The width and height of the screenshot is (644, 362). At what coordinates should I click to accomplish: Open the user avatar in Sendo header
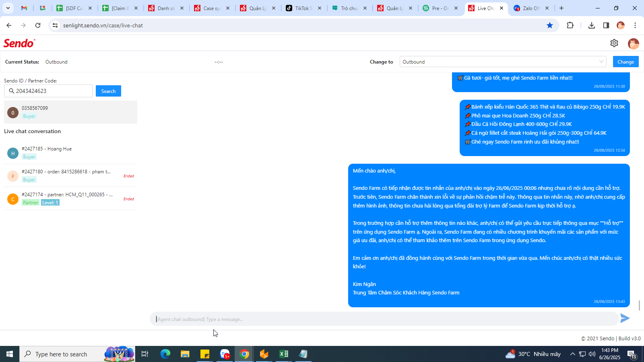(633, 43)
